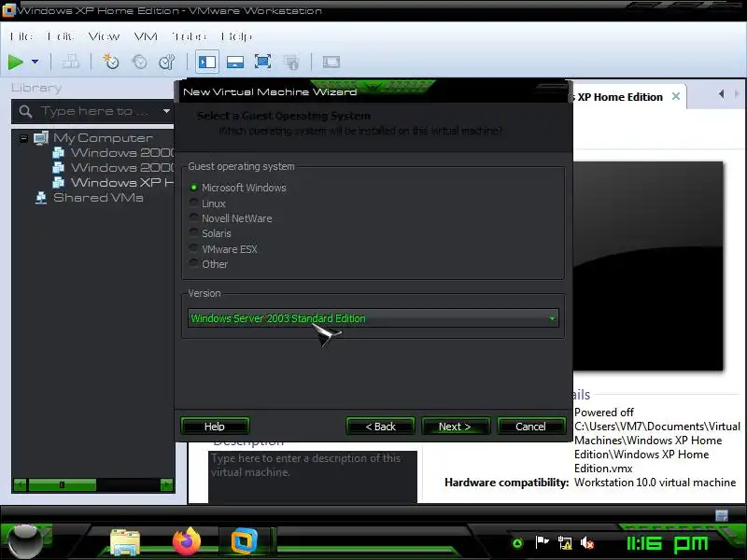This screenshot has height=560, width=747.
Task: Click the 11:16 pm taskbar clock
Action: [667, 544]
